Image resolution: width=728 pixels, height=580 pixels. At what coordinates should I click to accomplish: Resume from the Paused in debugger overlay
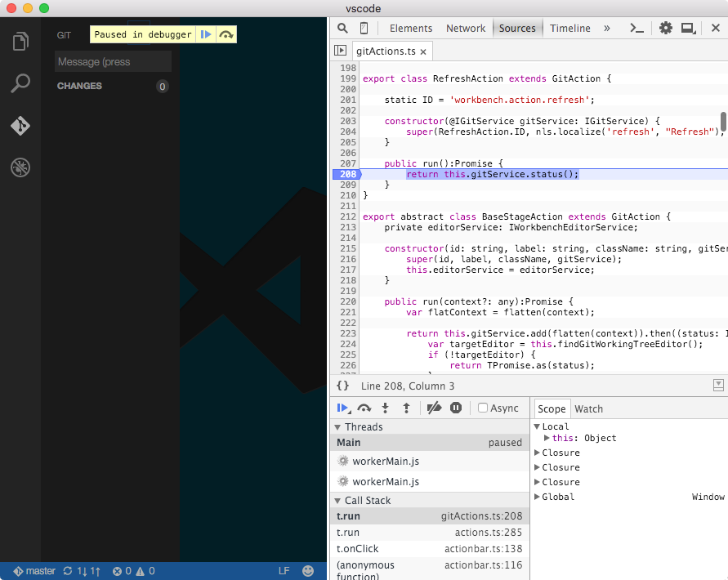206,34
